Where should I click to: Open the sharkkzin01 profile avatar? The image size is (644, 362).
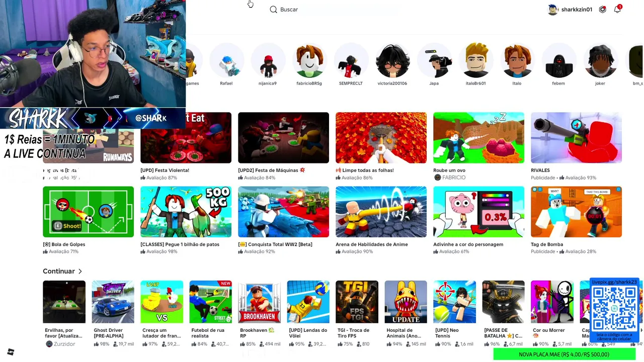pos(553,10)
